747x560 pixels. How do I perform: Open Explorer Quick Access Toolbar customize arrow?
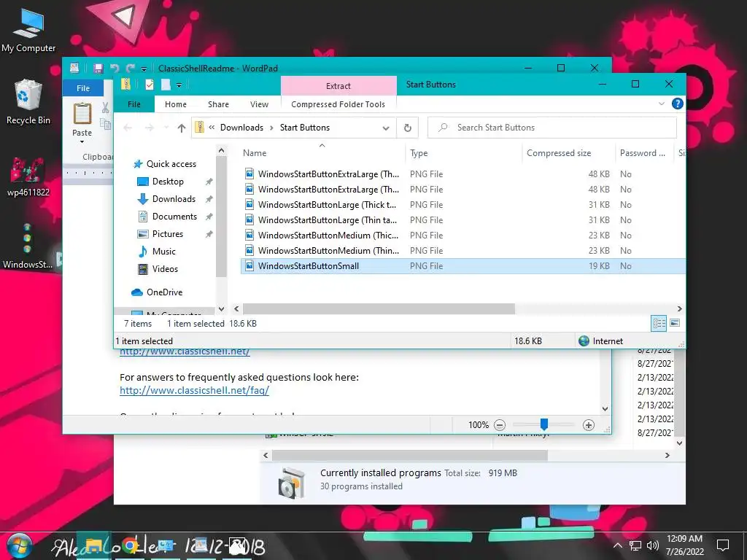[179, 85]
